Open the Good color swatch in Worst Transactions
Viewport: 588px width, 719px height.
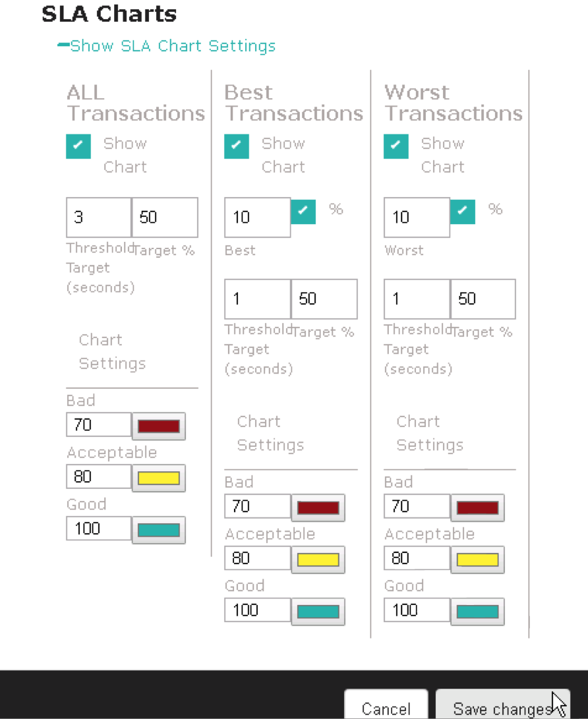tap(477, 612)
